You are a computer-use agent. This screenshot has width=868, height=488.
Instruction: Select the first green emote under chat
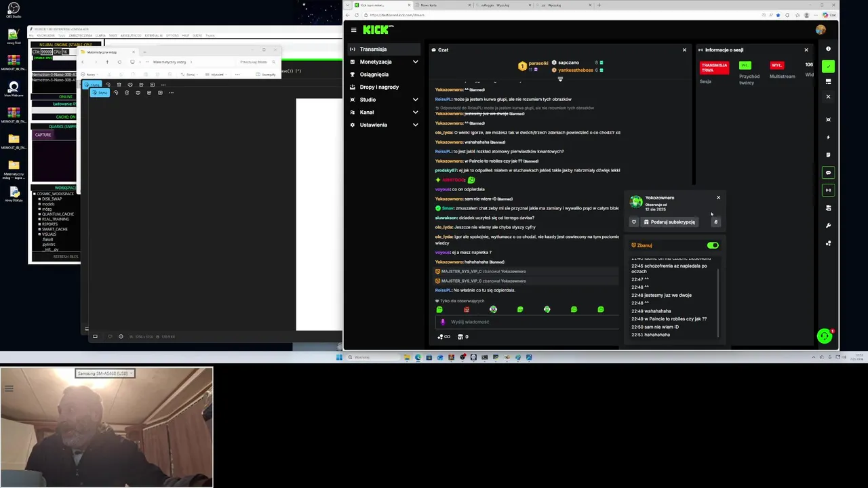point(439,309)
